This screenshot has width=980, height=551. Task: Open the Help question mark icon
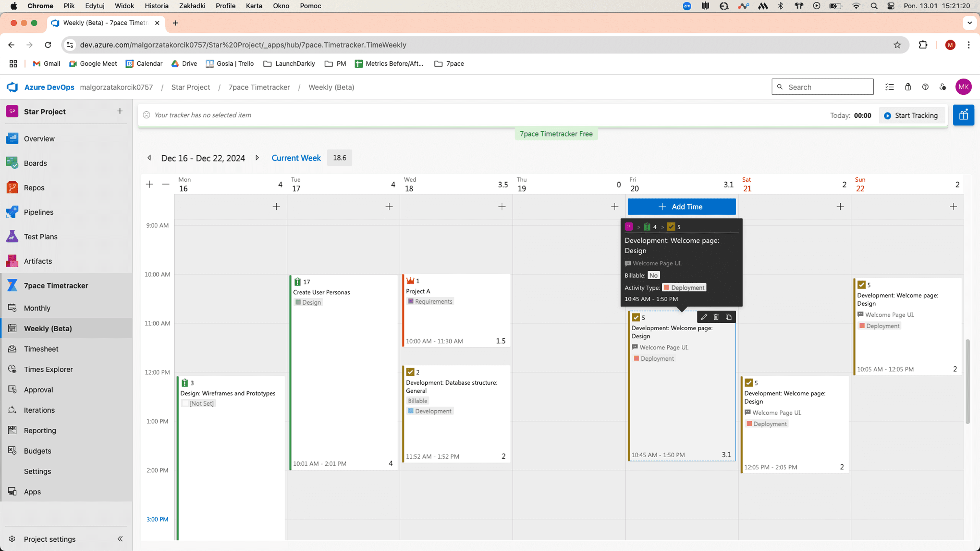coord(925,87)
